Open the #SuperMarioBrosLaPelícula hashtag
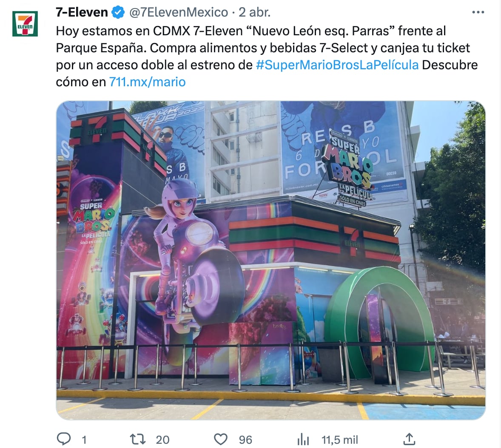The height and width of the screenshot is (448, 501). [x=337, y=65]
